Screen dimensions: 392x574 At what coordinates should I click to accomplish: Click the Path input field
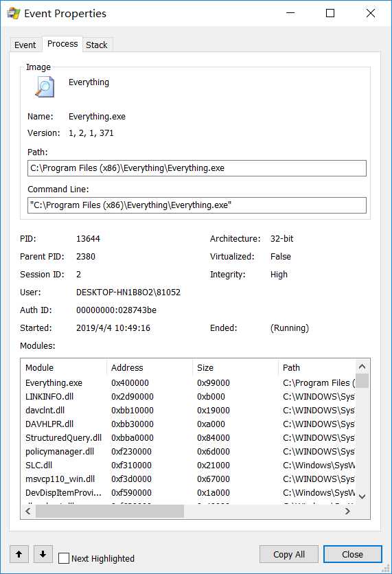(197, 168)
